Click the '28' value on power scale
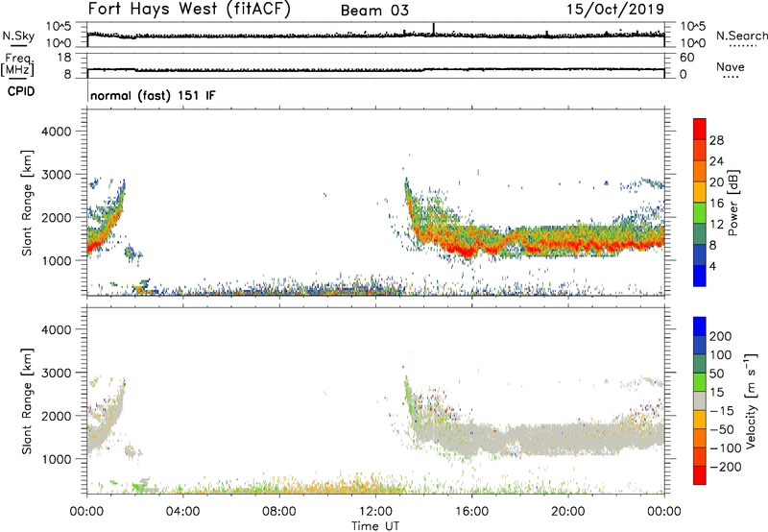This screenshot has height=532, width=768. pos(716,140)
